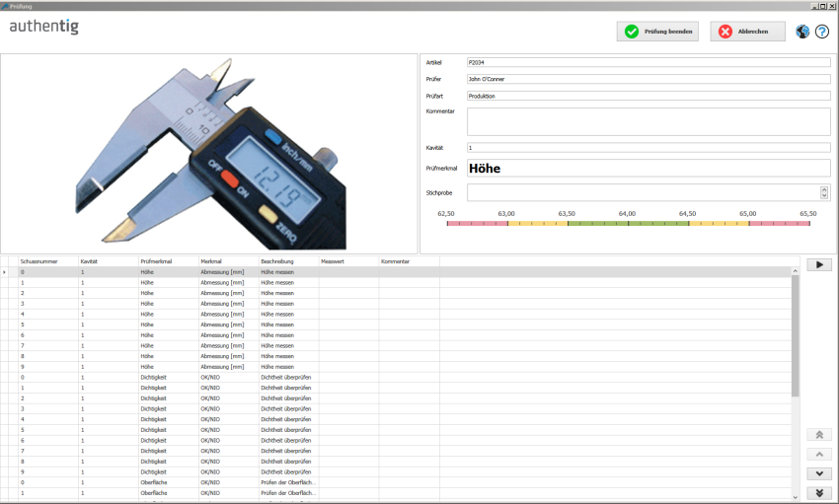Open language selection via globe icon
Viewport: 839px width, 504px height.
802,32
